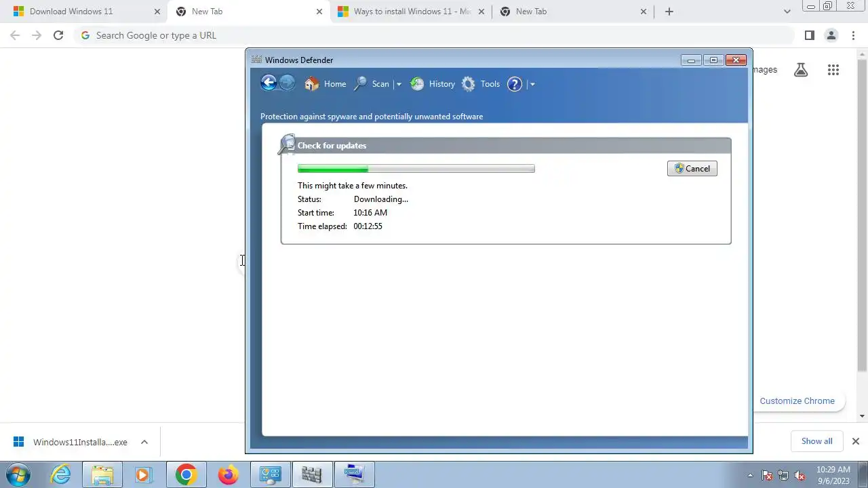
Task: Open Firefox from taskbar
Action: [x=228, y=474]
